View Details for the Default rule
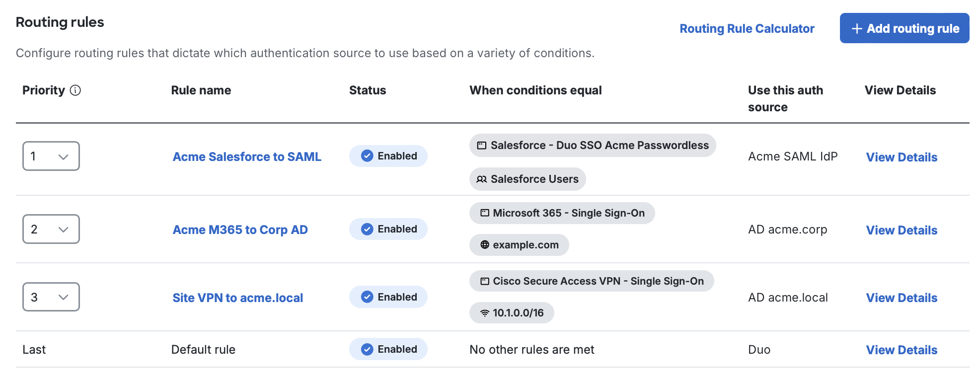This screenshot has width=980, height=387. 902,349
